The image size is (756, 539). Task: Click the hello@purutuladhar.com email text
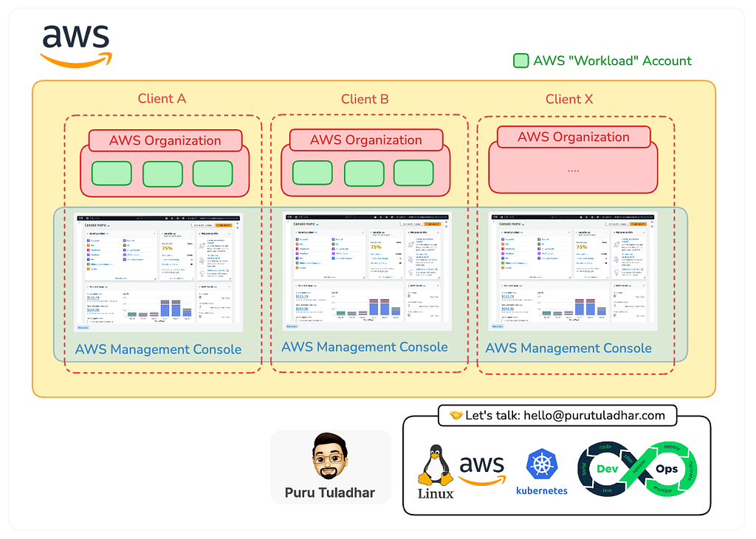tap(594, 415)
